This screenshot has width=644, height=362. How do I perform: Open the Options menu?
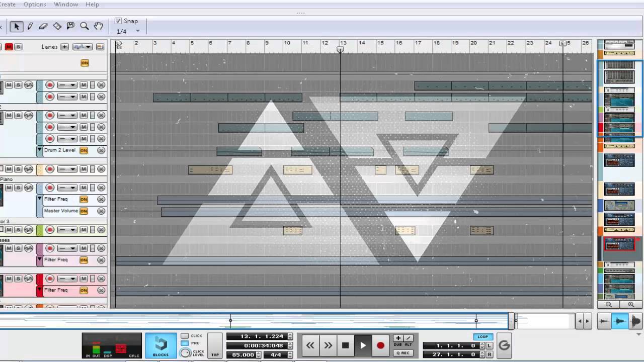tap(35, 5)
